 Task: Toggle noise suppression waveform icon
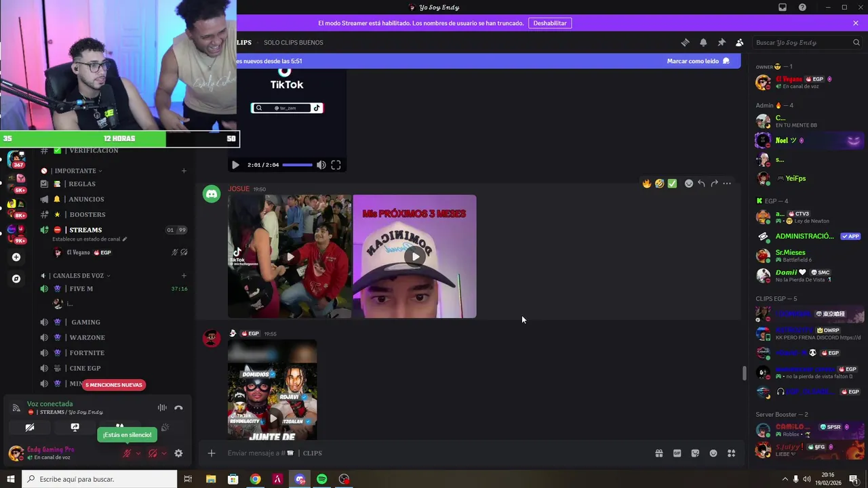click(162, 408)
